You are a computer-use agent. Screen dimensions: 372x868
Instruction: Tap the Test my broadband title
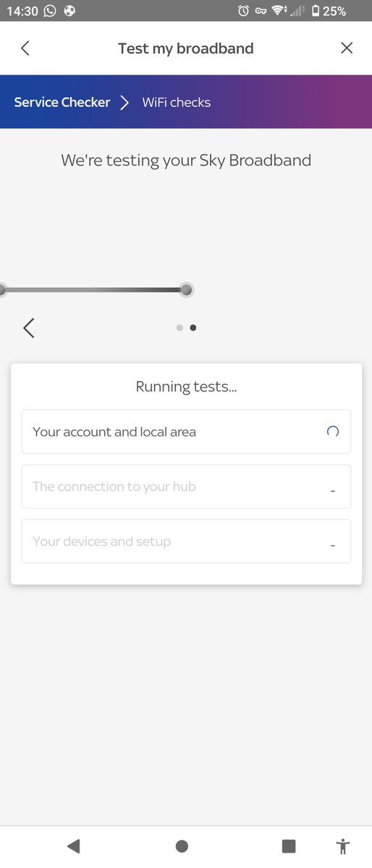tap(186, 48)
